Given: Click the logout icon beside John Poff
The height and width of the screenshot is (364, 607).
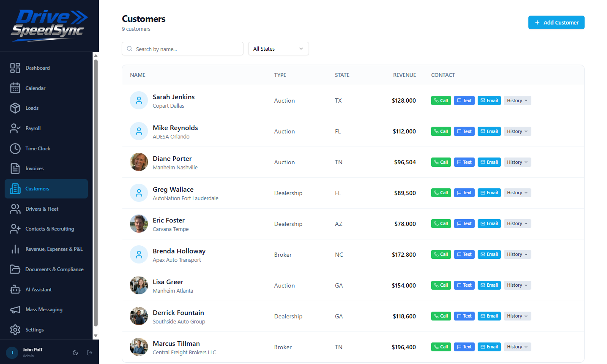Looking at the screenshot, I should pos(90,353).
